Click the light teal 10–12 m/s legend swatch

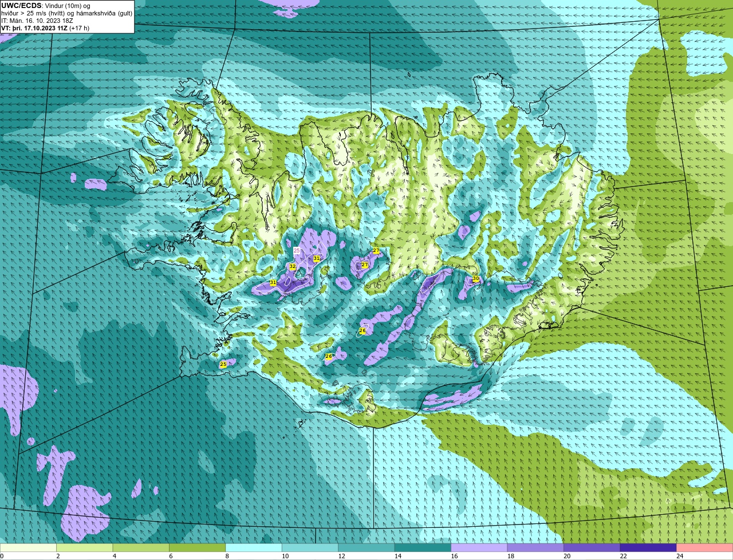pos(310,547)
